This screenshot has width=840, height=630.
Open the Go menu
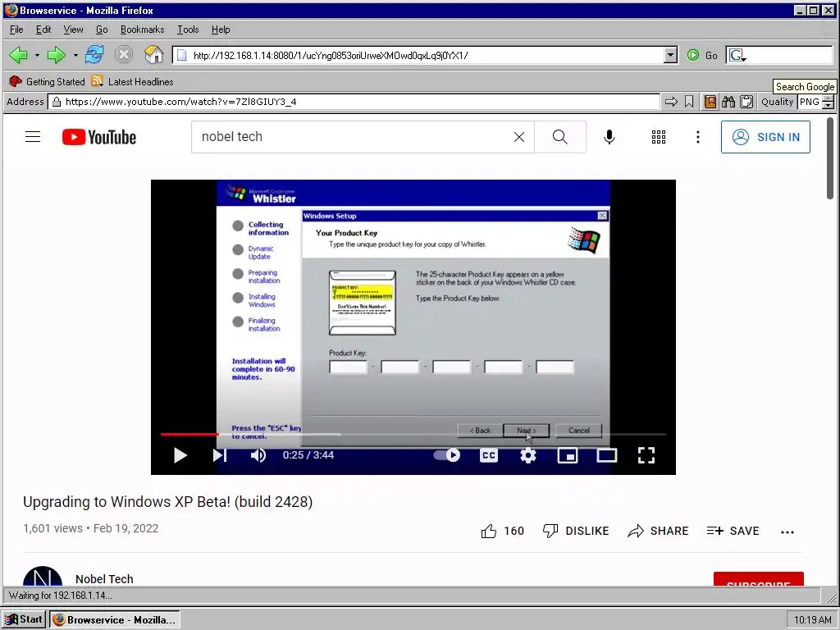102,30
